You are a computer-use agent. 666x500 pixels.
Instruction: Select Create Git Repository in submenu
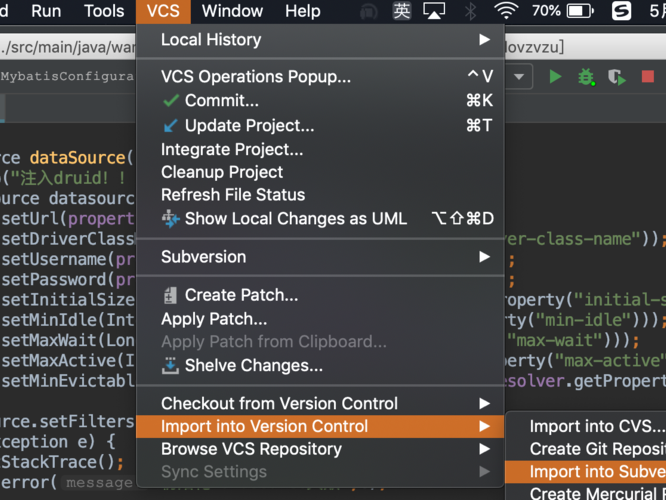(x=586, y=449)
